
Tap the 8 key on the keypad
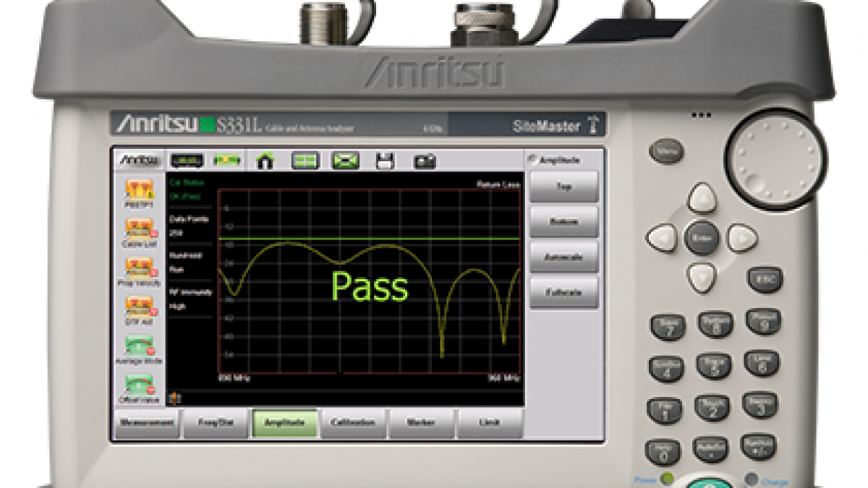click(x=715, y=324)
